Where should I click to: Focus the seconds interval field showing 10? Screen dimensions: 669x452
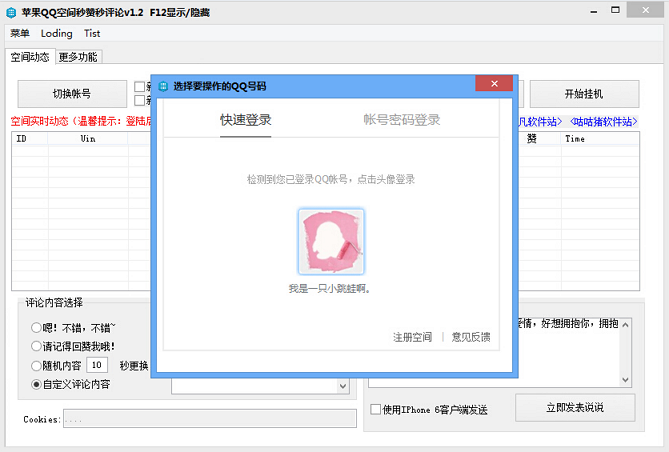coord(97,365)
